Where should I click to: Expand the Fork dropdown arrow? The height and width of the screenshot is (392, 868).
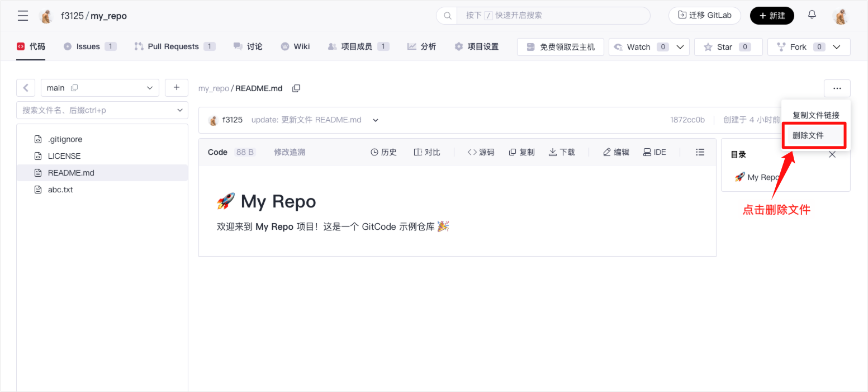(837, 47)
